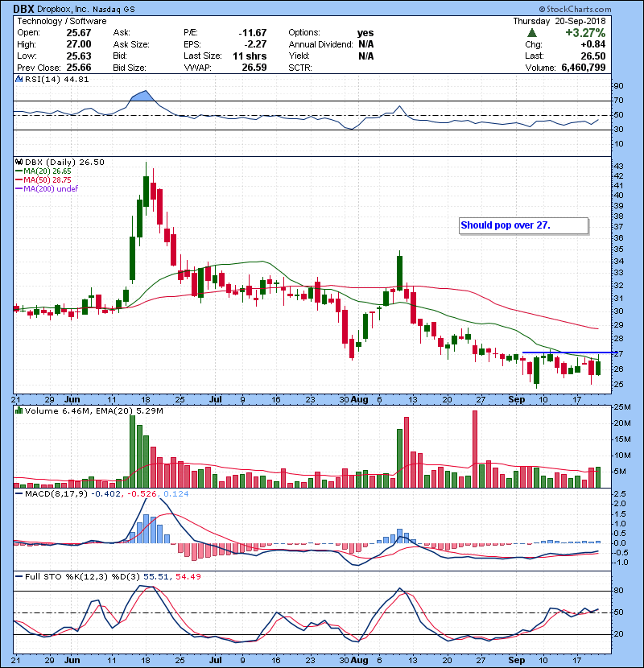Click the EPS value -2.27
The image size is (644, 668).
tap(255, 44)
